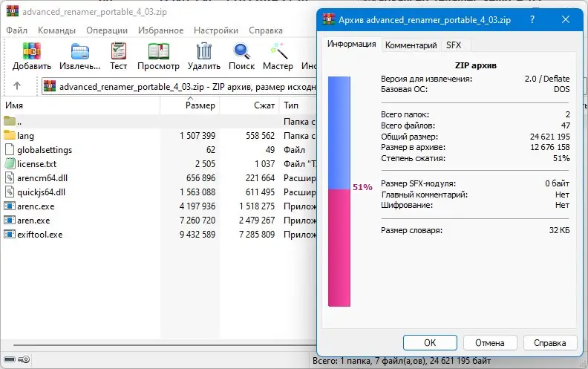Viewport: 588px width, 369px height.
Task: Click the lang folder icon
Action: 10,135
